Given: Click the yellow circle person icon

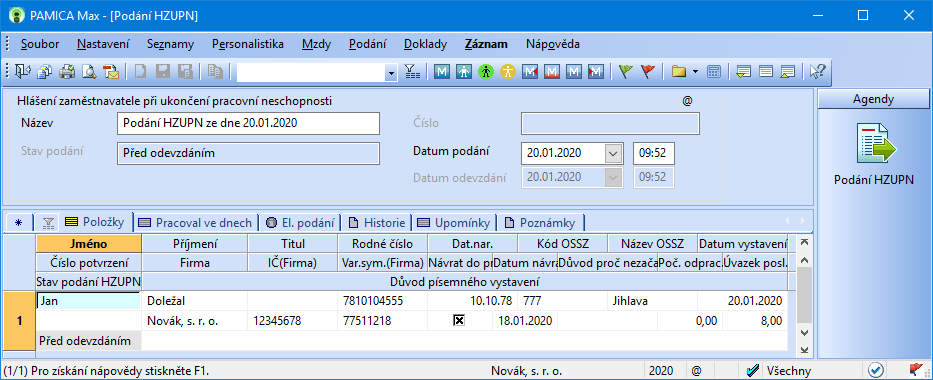Looking at the screenshot, I should click(508, 72).
